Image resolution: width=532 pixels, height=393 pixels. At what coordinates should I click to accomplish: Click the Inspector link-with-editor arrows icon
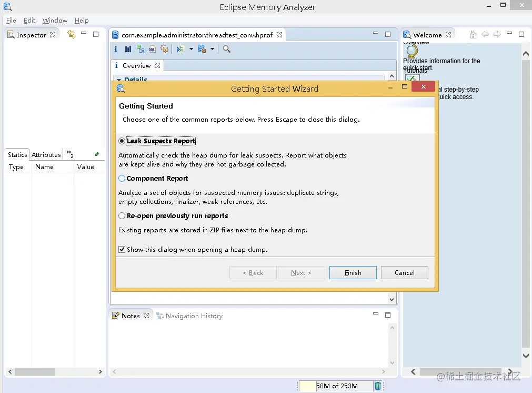tap(71, 34)
